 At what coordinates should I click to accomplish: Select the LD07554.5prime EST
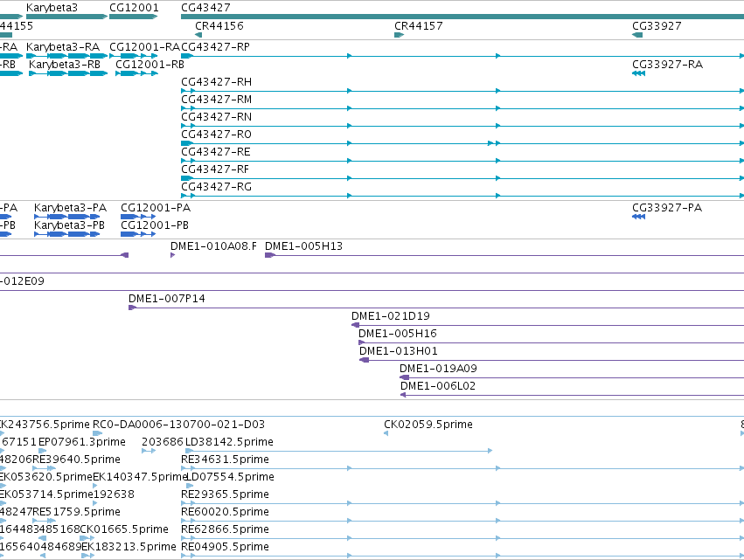[x=190, y=486]
